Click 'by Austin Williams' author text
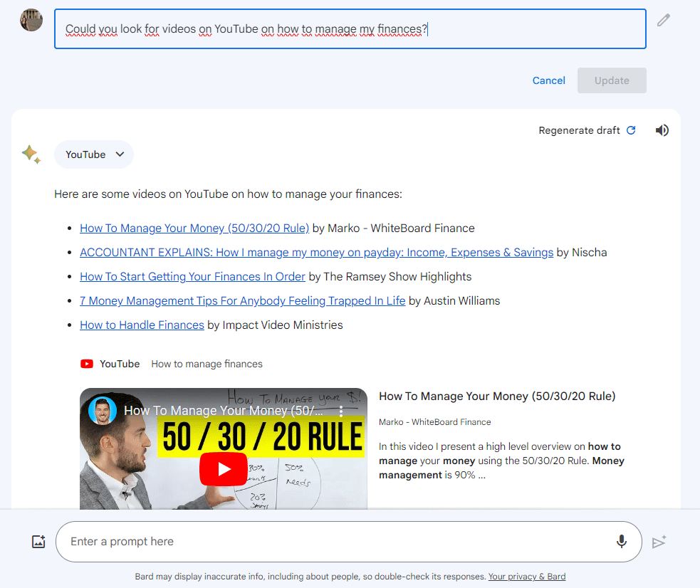700x588 pixels. click(454, 300)
